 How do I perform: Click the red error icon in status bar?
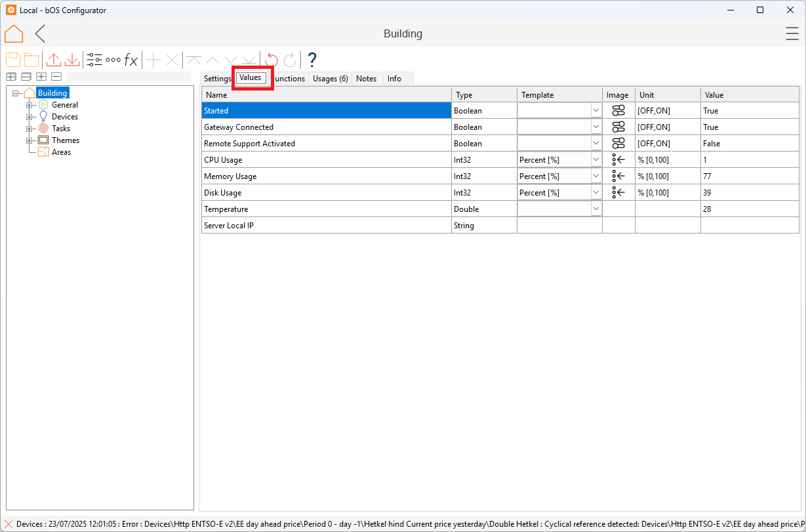[8, 524]
